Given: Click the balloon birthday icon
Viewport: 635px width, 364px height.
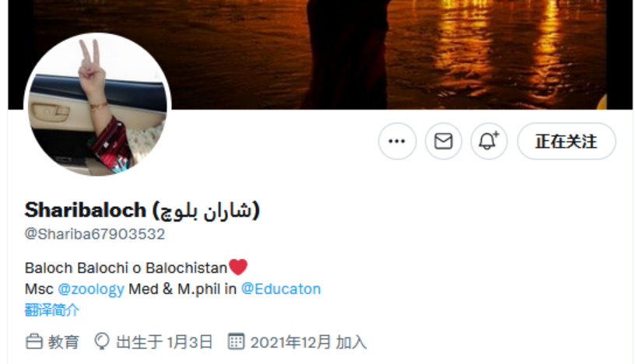Looking at the screenshot, I should point(102,341).
